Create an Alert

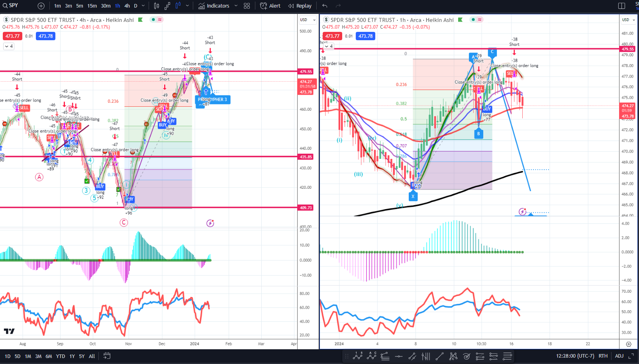click(x=270, y=6)
